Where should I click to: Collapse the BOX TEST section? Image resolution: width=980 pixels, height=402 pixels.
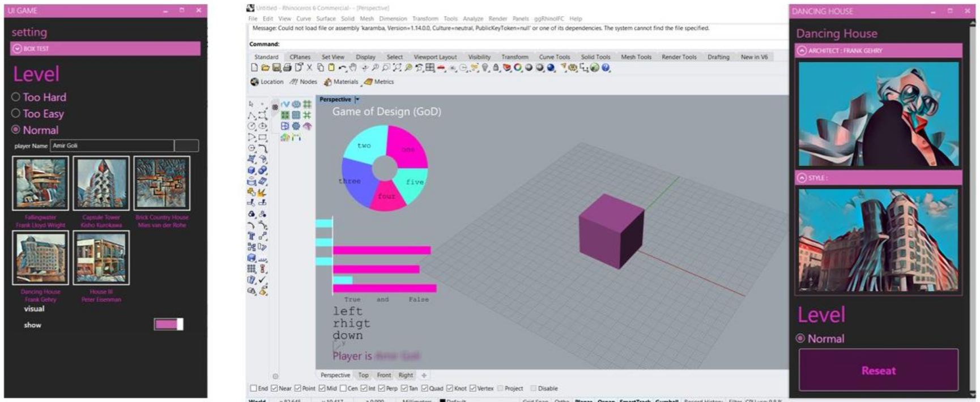pyautogui.click(x=18, y=49)
